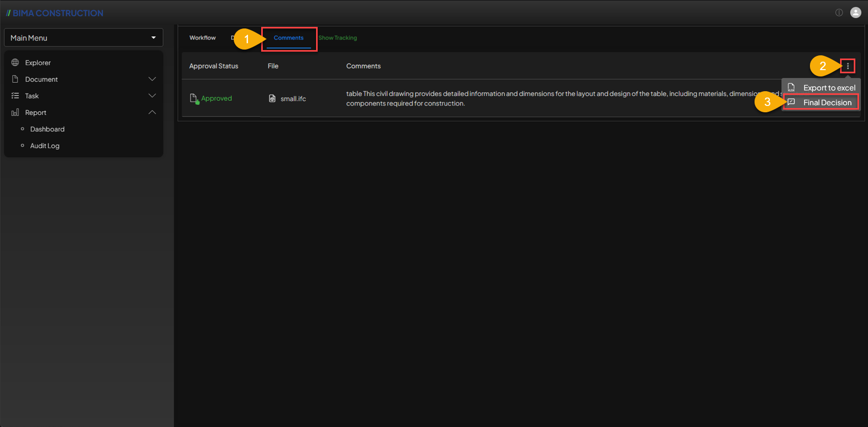Click the Task list icon in sidebar
The image size is (868, 427).
pos(15,96)
